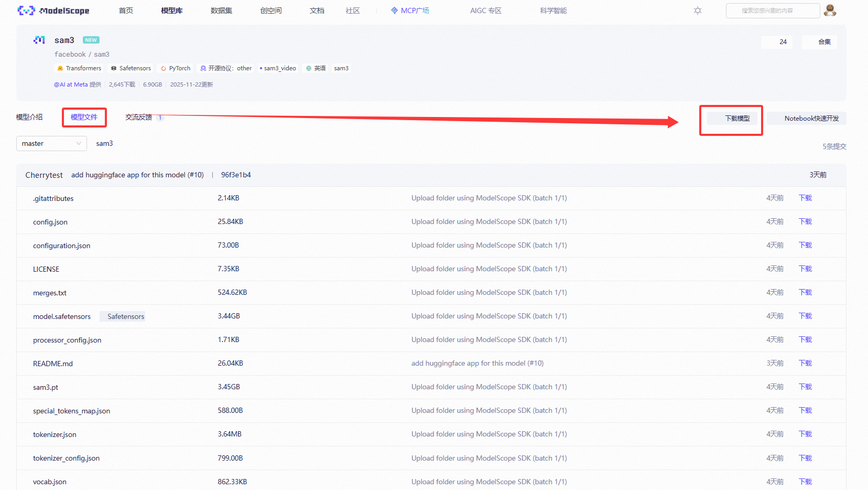Click the MCP广场 diamond icon
This screenshot has width=868, height=490.
click(394, 10)
